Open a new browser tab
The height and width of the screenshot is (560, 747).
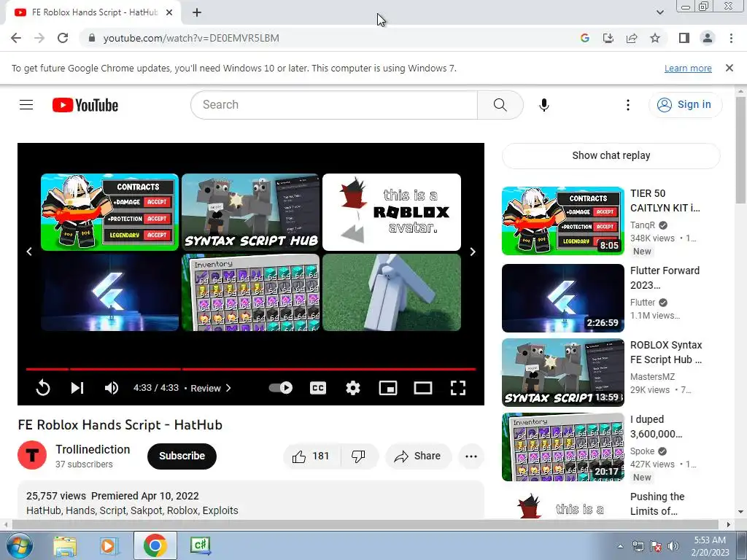click(x=197, y=12)
